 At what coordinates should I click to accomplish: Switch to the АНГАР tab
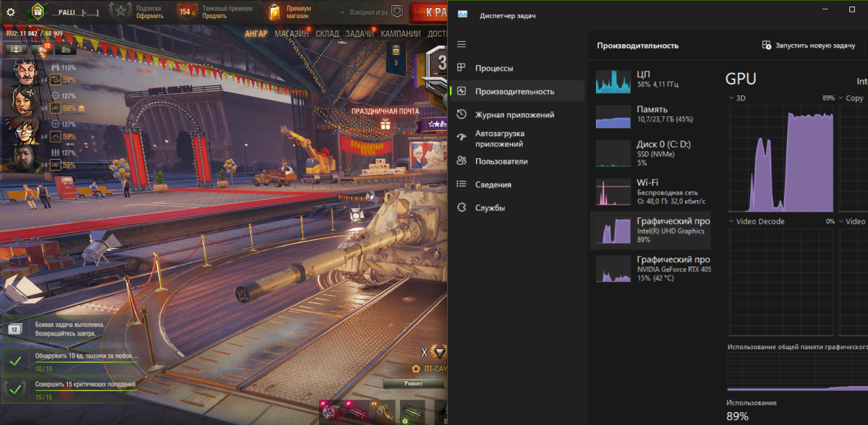click(256, 33)
